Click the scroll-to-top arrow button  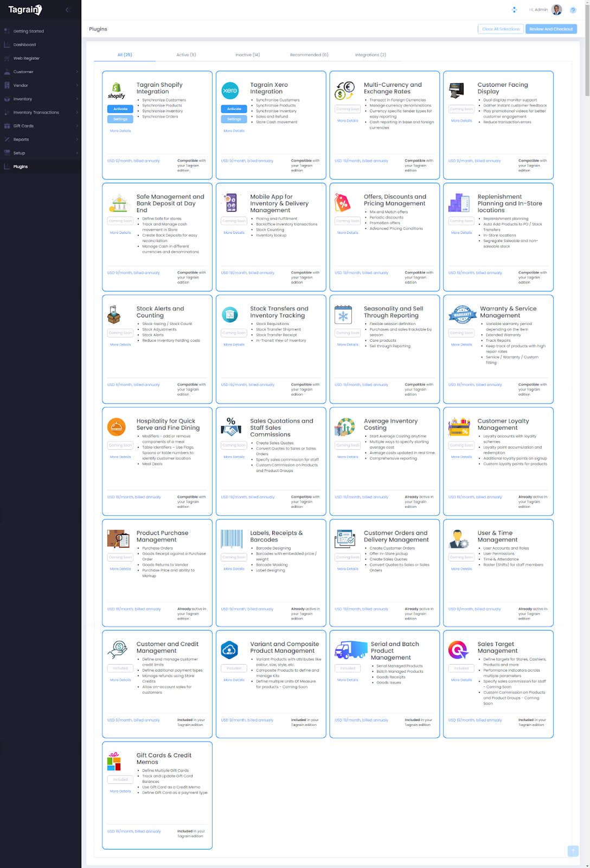click(573, 851)
